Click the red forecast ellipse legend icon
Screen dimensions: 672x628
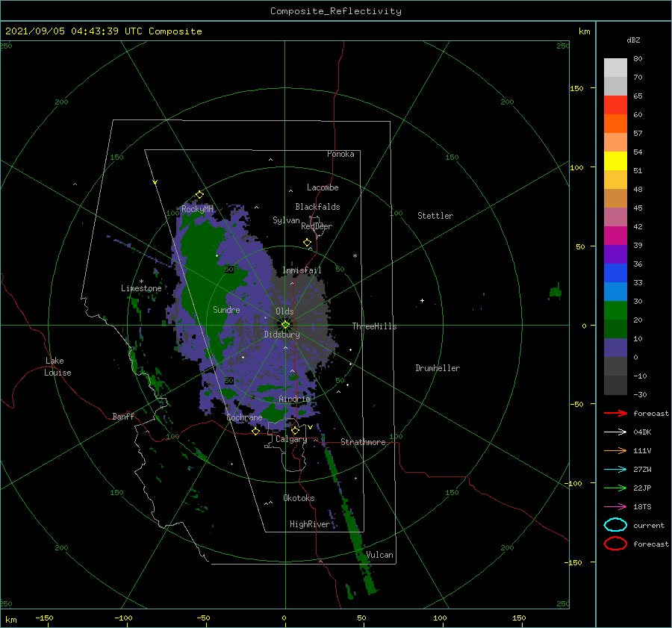click(615, 544)
